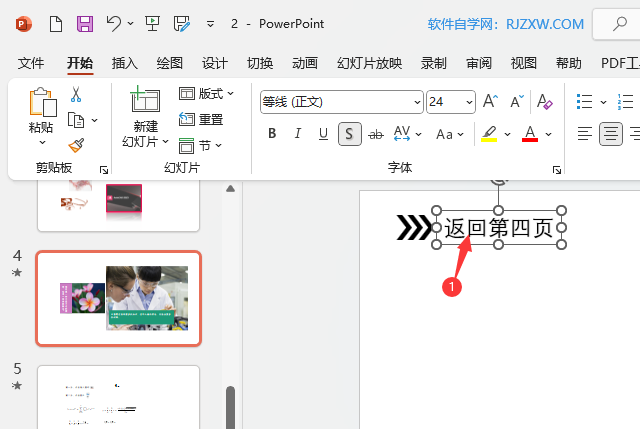Undo the last action
Viewport: 640px width, 429px height.
tap(113, 24)
